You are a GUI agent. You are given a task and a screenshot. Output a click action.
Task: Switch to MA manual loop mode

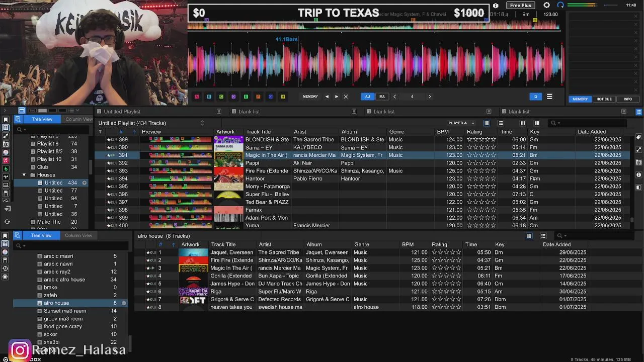pos(382,97)
